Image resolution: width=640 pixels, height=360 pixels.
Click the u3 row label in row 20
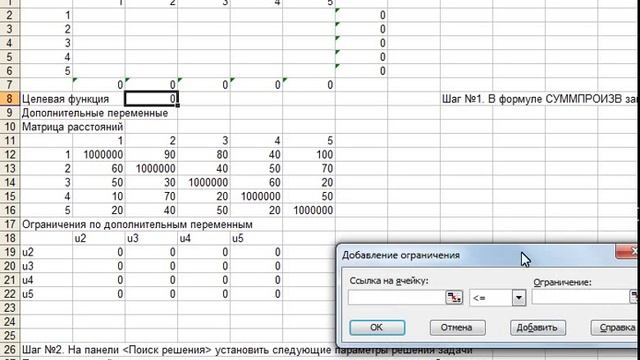click(x=47, y=266)
